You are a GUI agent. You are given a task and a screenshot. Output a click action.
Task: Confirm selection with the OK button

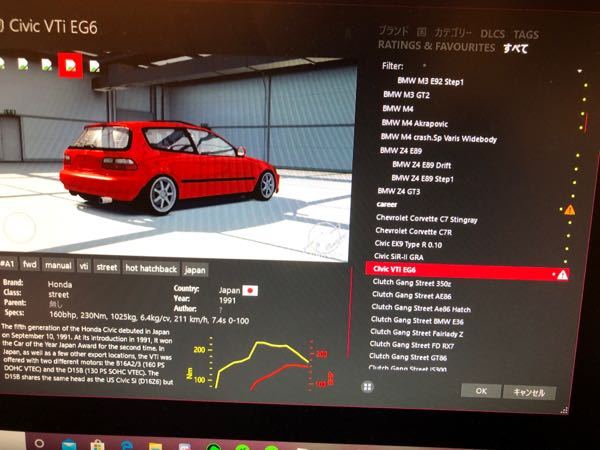(x=481, y=391)
